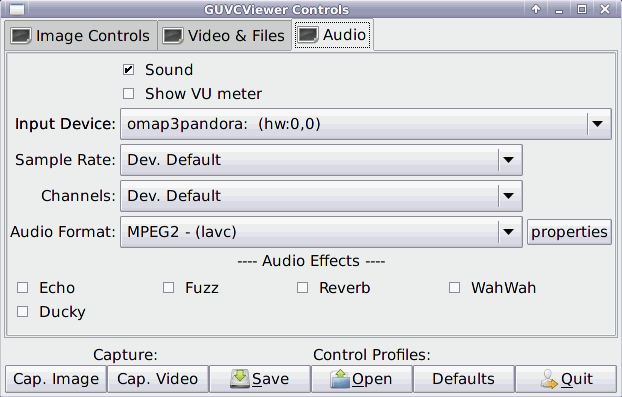This screenshot has height=397, width=622.
Task: Click the Audio tab monitor icon
Action: click(x=308, y=35)
